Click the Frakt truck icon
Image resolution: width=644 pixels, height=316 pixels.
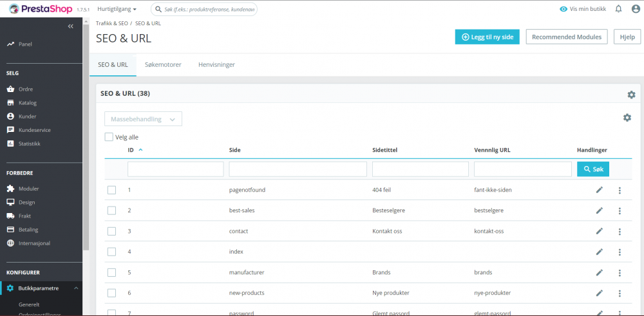click(11, 216)
